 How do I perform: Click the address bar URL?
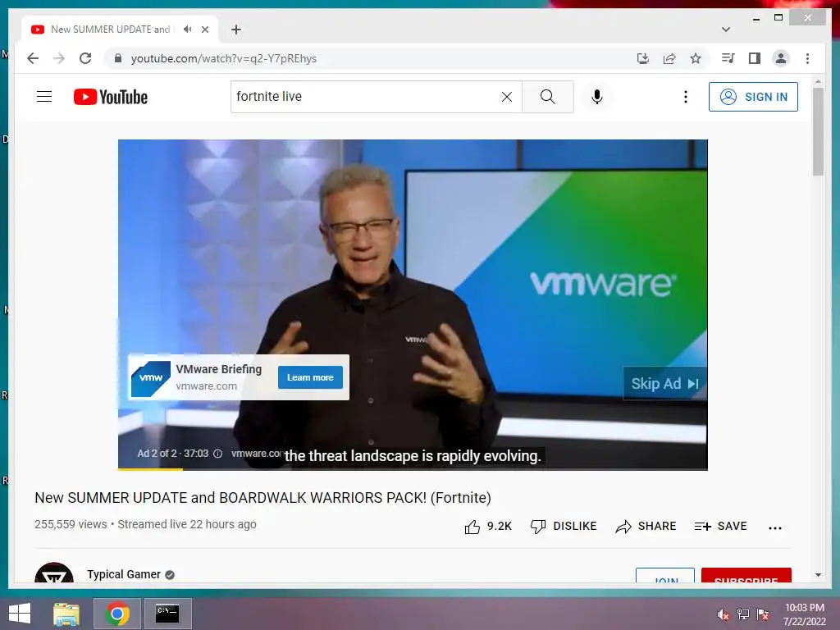[x=224, y=58]
